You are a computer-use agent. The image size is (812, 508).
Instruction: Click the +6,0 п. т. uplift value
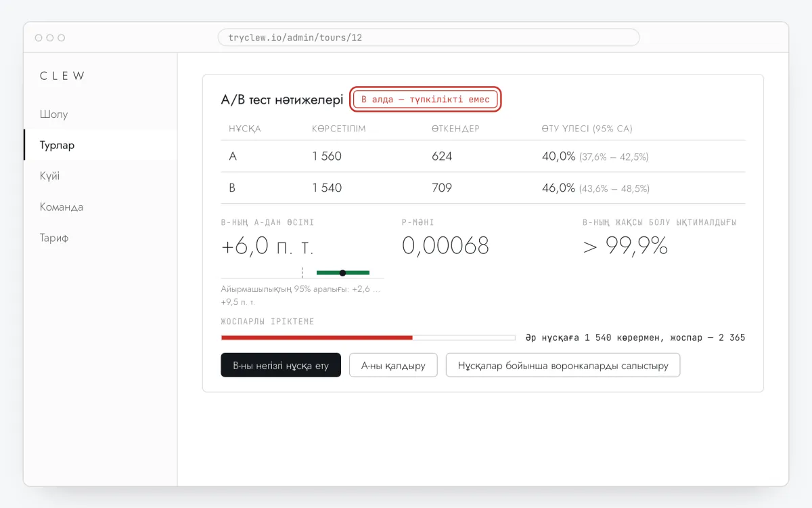pyautogui.click(x=267, y=247)
